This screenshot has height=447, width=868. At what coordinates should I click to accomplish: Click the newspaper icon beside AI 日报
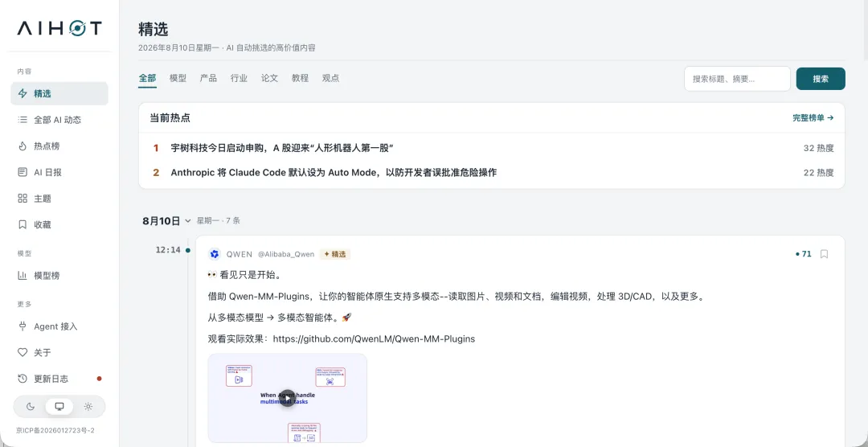(x=23, y=172)
